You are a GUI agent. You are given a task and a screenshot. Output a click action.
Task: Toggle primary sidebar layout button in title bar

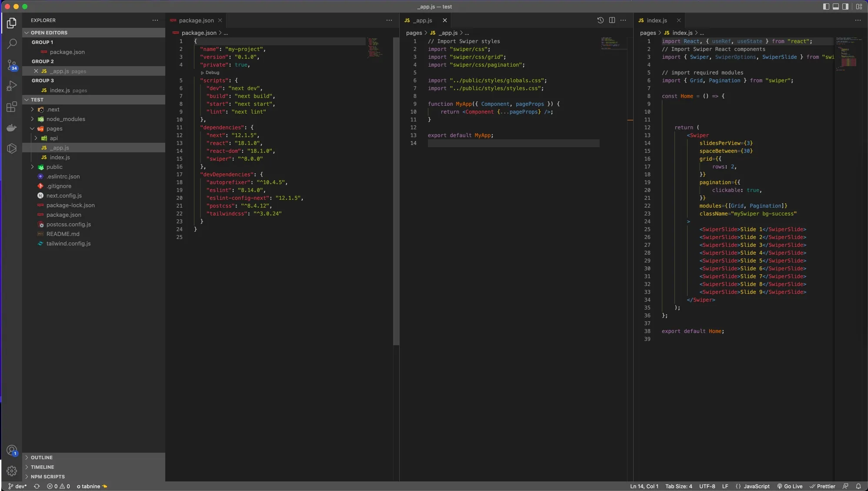tap(826, 7)
